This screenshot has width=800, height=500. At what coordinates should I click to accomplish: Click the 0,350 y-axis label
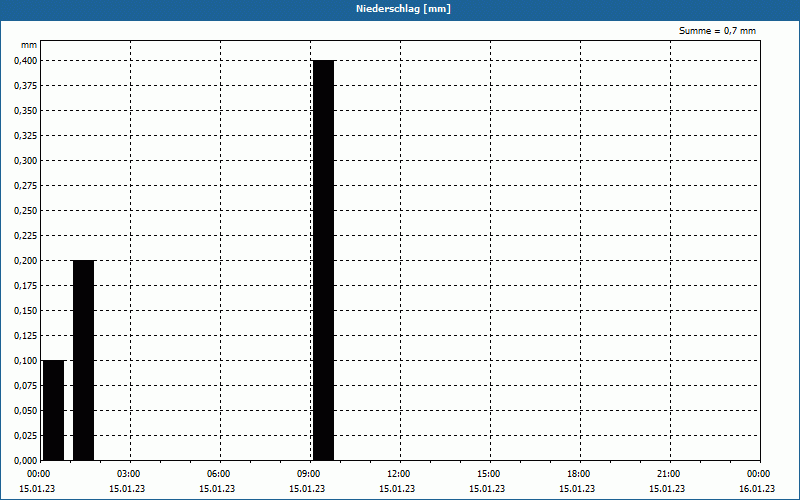click(26, 111)
